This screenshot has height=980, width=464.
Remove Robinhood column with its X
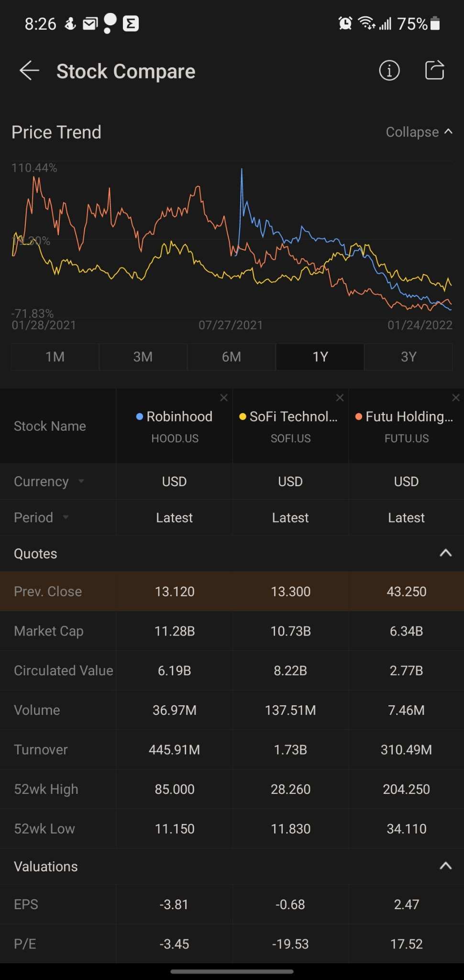click(x=223, y=398)
